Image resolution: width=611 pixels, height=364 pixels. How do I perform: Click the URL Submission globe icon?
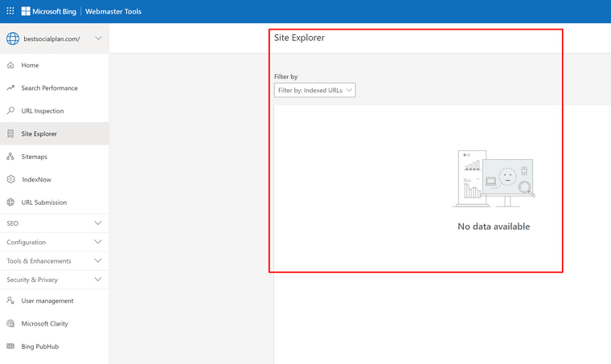[10, 202]
